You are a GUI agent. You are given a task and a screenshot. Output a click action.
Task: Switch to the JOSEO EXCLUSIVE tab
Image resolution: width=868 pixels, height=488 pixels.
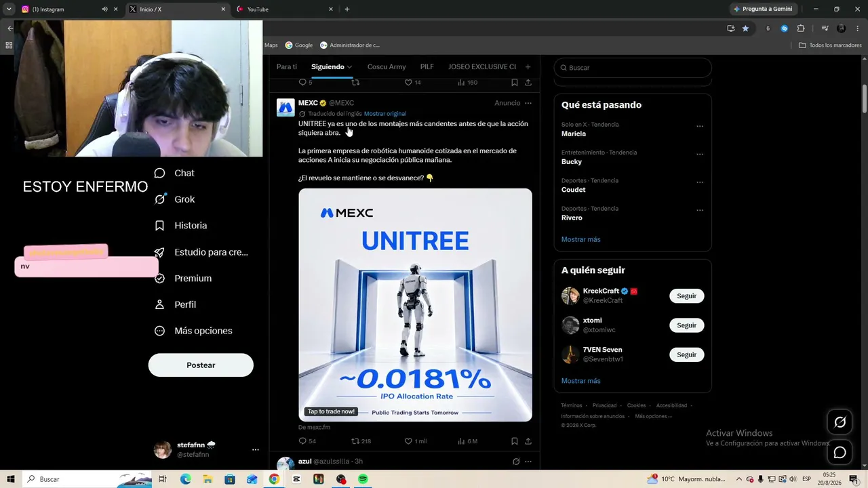click(x=482, y=67)
